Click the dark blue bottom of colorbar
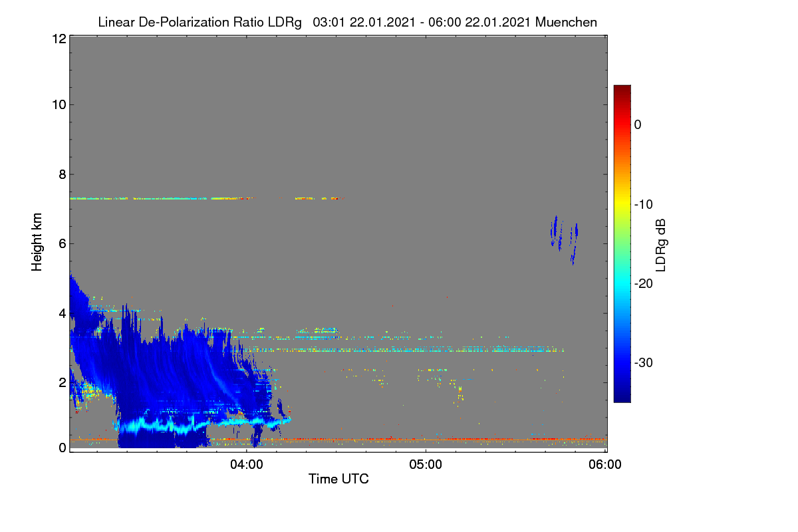Viewport: 798px width, 532px height. click(x=622, y=397)
